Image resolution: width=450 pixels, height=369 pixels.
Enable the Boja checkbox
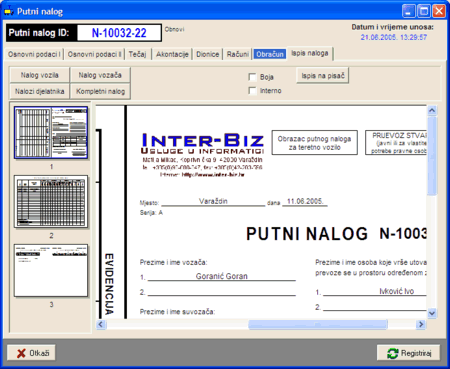tap(253, 77)
